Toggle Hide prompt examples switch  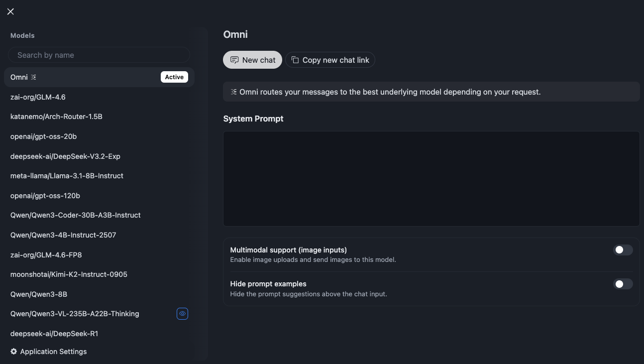[623, 284]
